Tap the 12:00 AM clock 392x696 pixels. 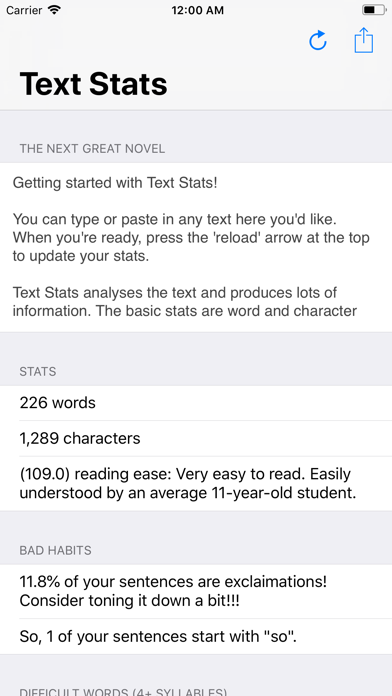(198, 10)
